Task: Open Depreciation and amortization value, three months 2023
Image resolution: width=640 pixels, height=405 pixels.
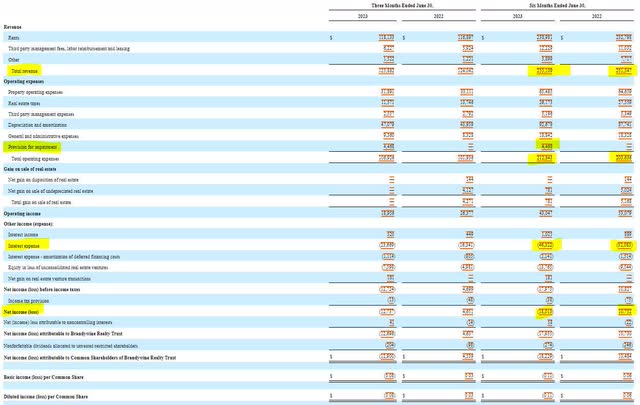Action: click(387, 125)
